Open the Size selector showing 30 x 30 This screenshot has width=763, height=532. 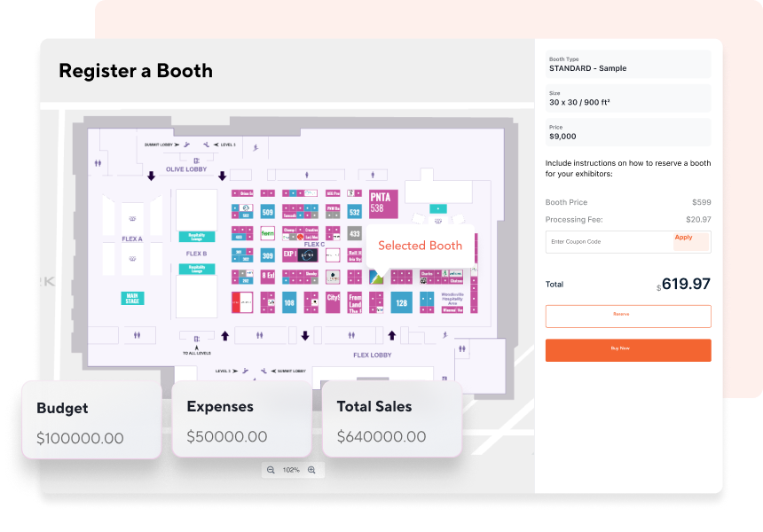tap(628, 98)
